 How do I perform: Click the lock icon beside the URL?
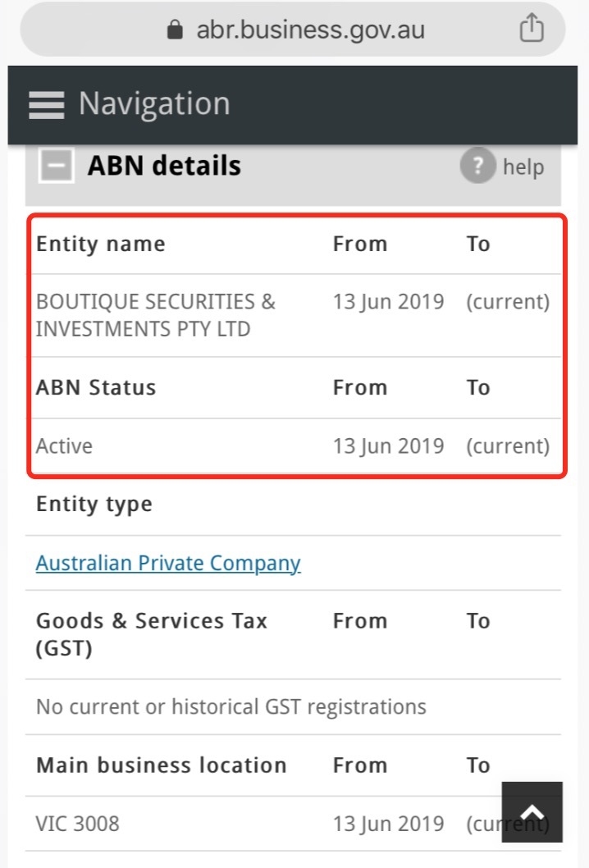point(175,30)
